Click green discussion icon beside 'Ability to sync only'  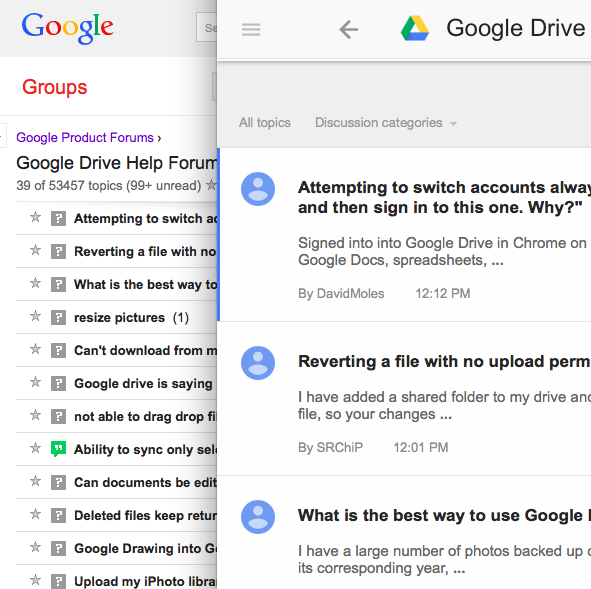(58, 449)
